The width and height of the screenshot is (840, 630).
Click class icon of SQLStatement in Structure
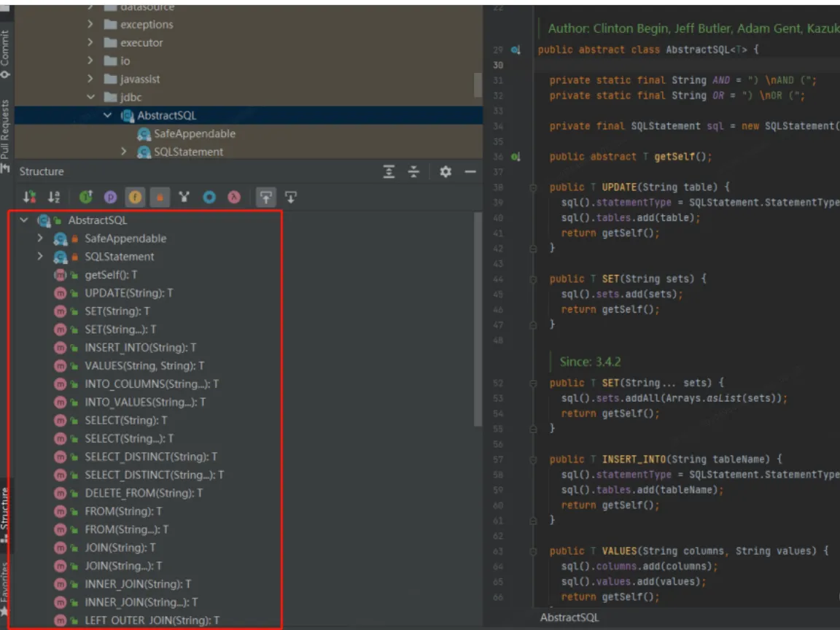[60, 257]
